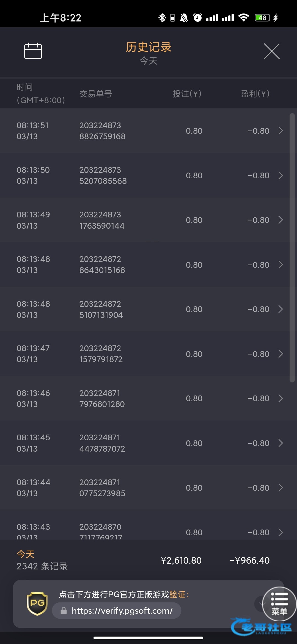Open the verify.pgsoft.com link
The width and height of the screenshot is (297, 644).
tap(122, 611)
